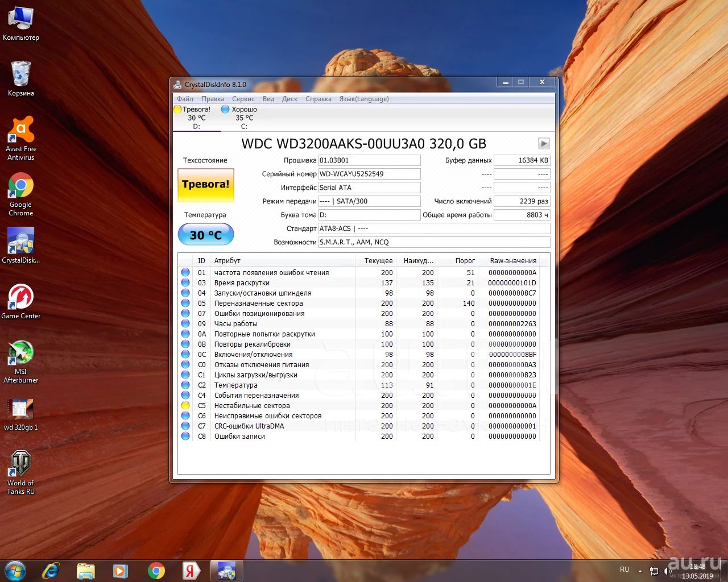728x582 pixels.
Task: Open the Файл menu
Action: [x=185, y=99]
